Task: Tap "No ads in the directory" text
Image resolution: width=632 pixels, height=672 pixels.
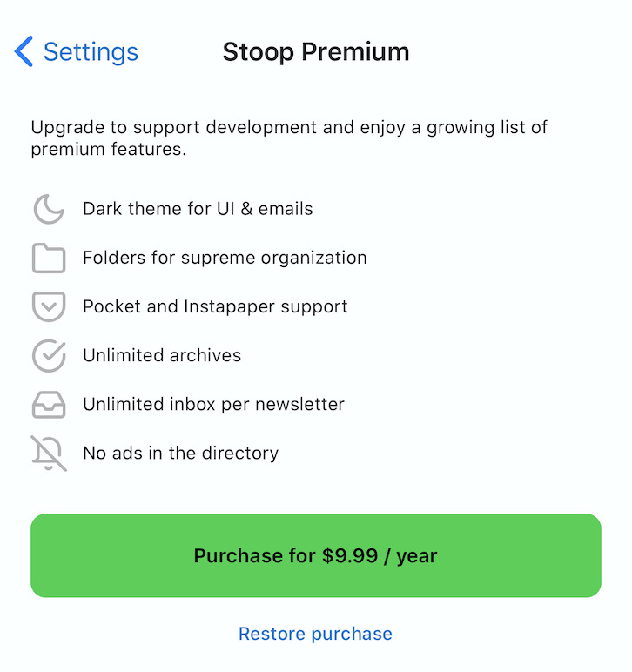Action: pyautogui.click(x=181, y=454)
